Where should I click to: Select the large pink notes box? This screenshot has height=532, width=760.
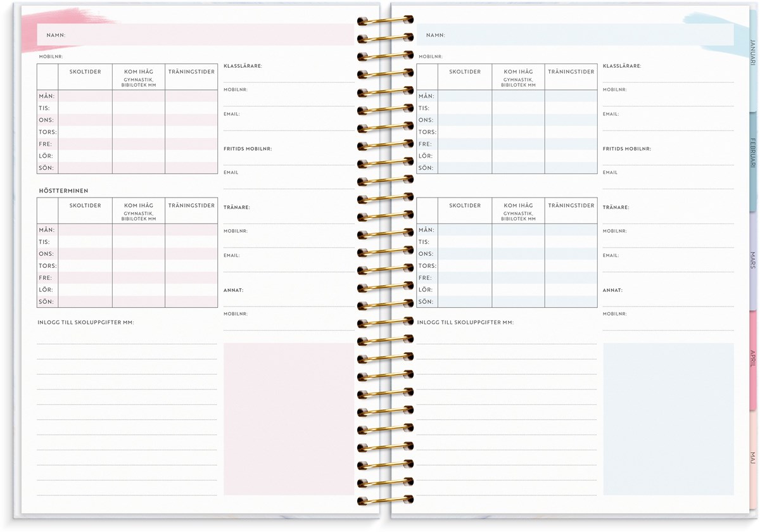point(288,419)
